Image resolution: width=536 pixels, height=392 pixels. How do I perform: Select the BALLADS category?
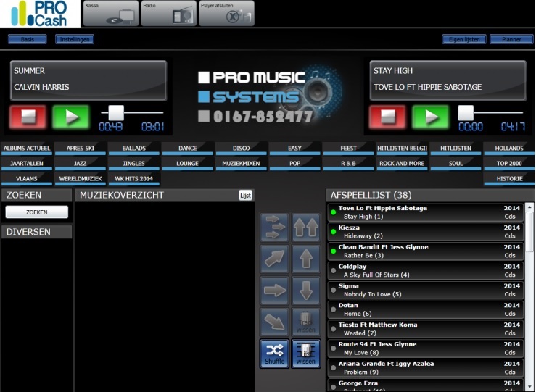point(134,149)
